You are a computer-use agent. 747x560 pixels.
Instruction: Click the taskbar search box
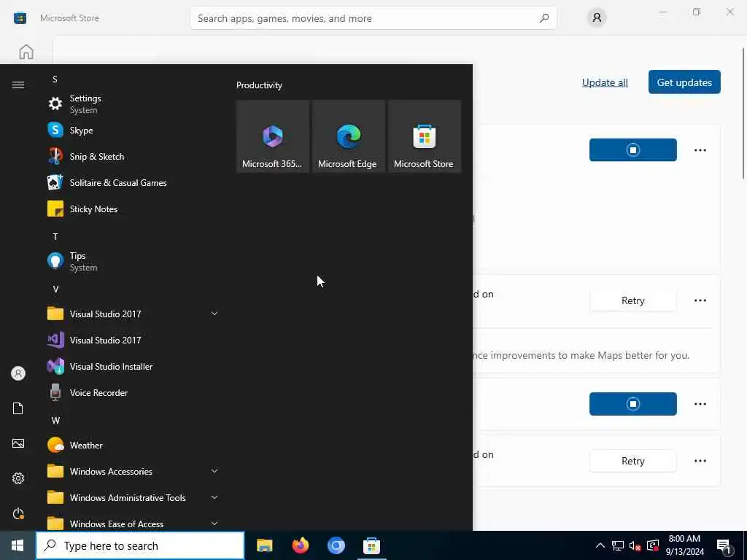pyautogui.click(x=140, y=545)
